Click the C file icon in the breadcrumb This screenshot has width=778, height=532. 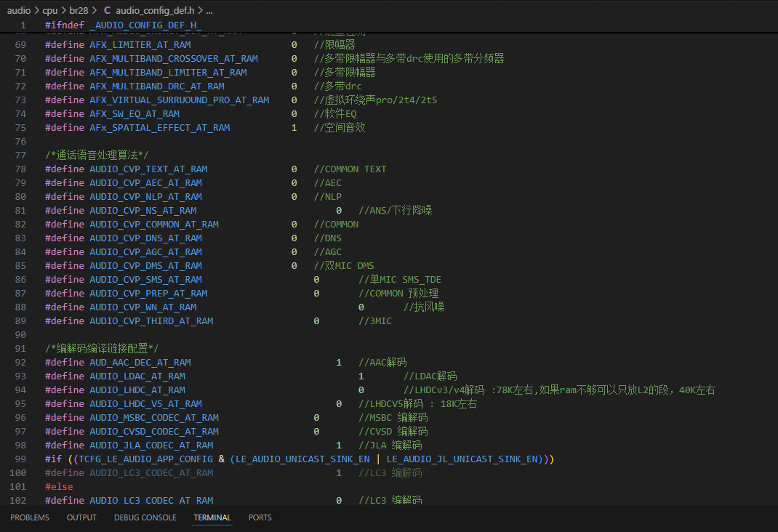pyautogui.click(x=107, y=10)
